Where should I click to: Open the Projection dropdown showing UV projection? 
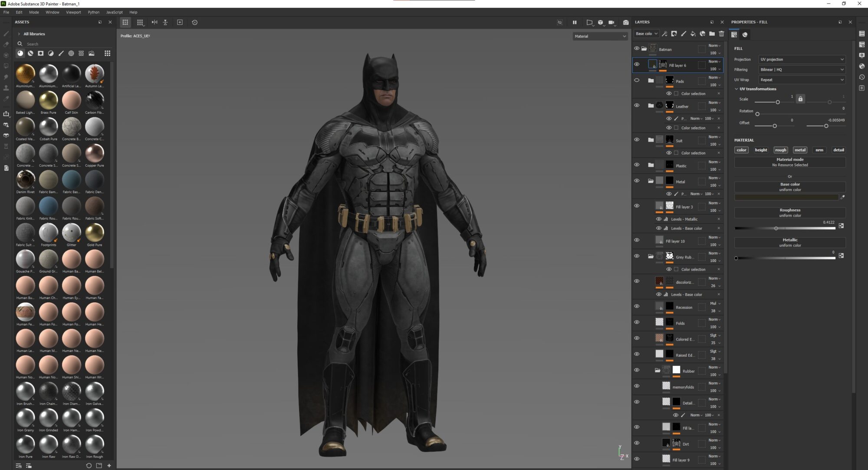click(801, 60)
